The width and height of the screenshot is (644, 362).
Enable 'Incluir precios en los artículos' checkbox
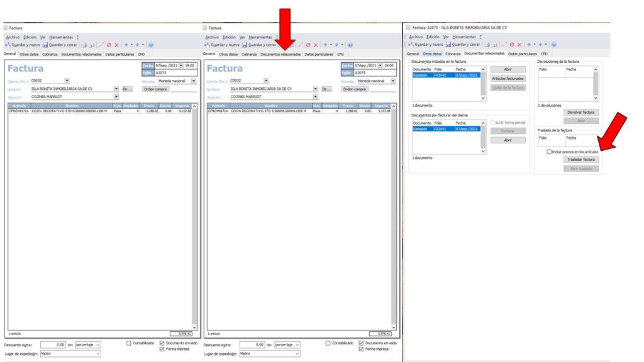[x=549, y=151]
